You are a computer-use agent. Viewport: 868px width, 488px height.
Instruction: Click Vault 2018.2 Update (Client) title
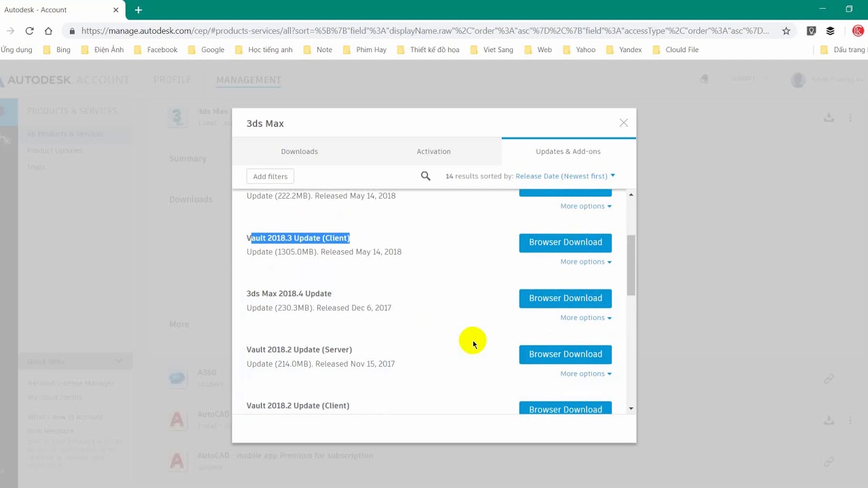point(298,405)
